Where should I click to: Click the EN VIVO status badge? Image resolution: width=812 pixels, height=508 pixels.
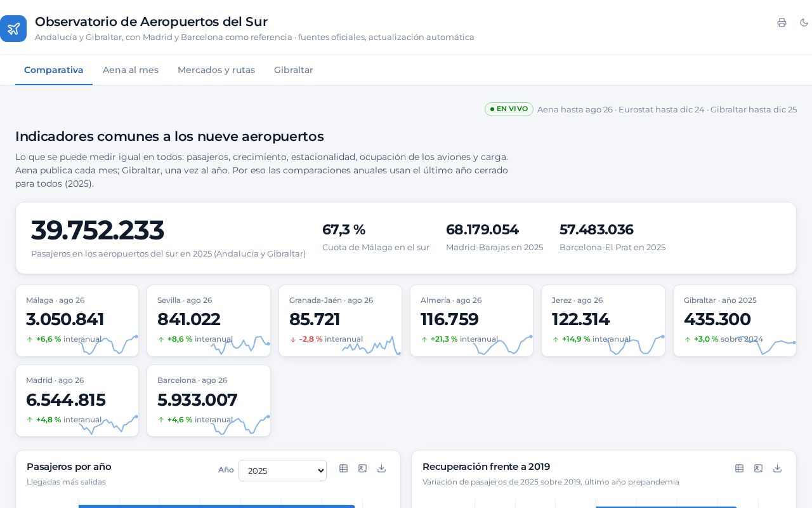(x=509, y=109)
